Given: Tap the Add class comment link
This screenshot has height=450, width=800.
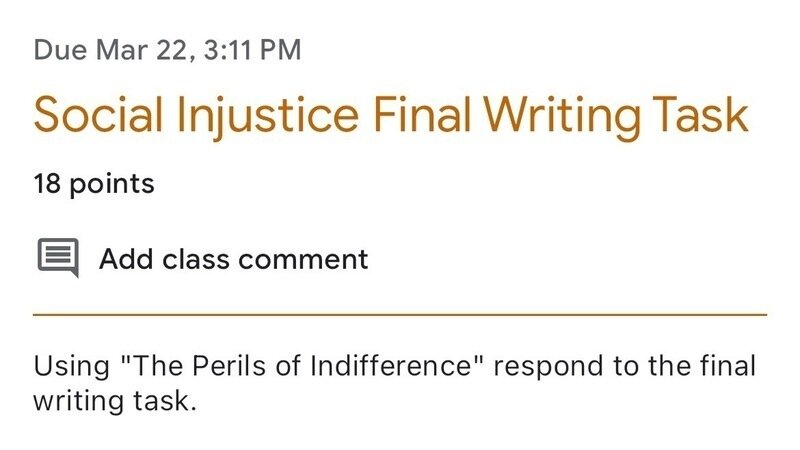Looking at the screenshot, I should [233, 259].
